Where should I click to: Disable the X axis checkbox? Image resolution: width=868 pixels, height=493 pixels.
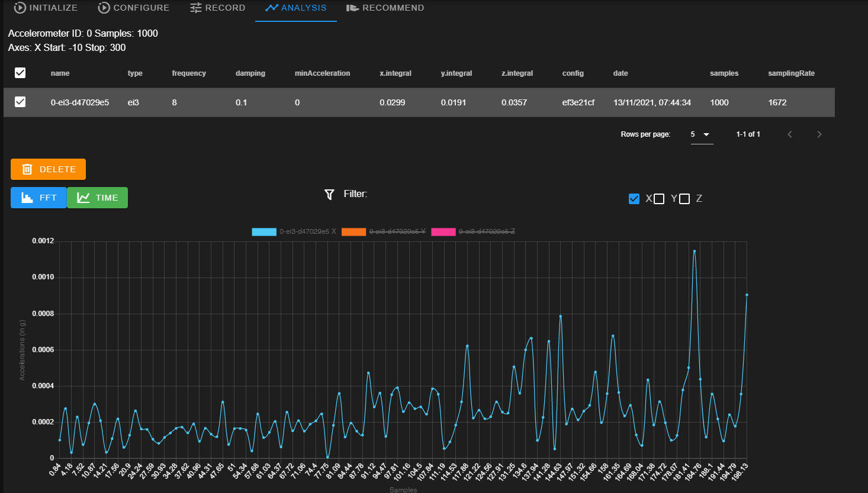634,199
